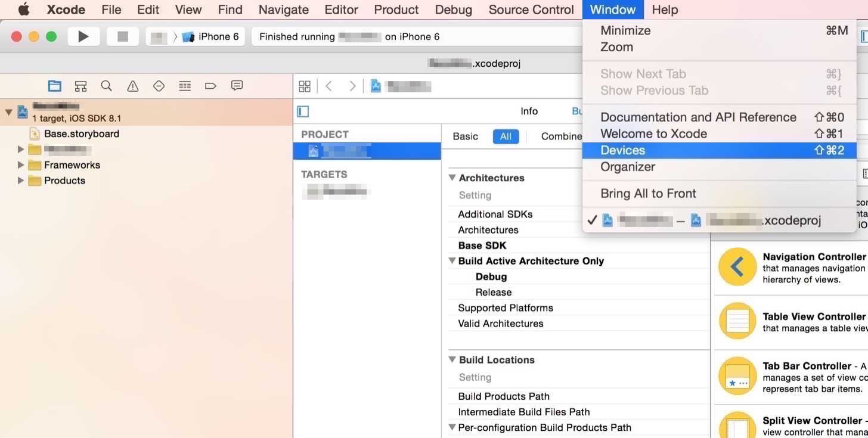Collapse the Build Locations section
This screenshot has width=868, height=438.
coord(452,360)
